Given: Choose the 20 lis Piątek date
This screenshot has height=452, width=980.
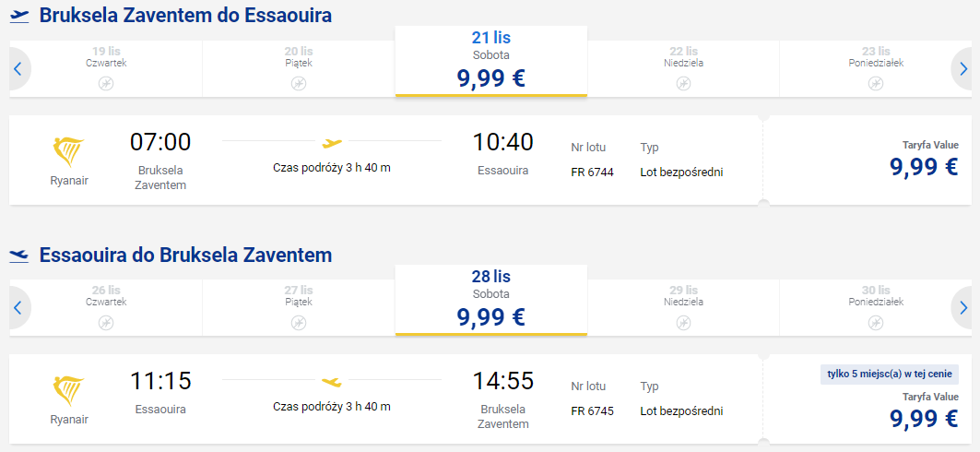Looking at the screenshot, I should 299,69.
